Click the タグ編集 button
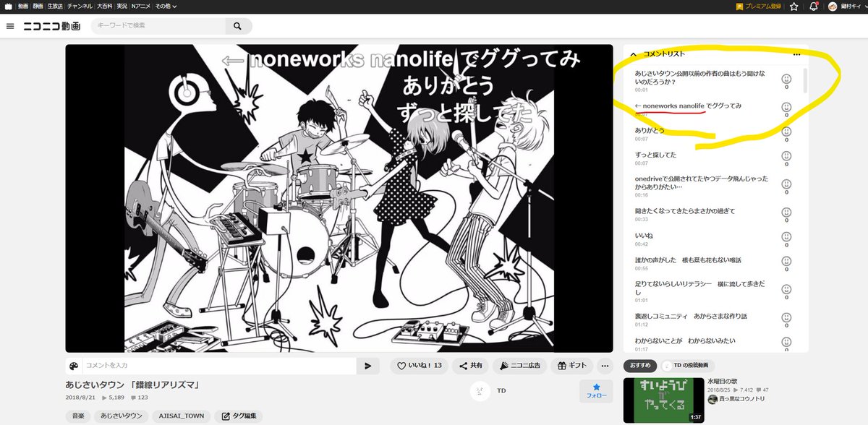868x425 pixels. point(238,416)
